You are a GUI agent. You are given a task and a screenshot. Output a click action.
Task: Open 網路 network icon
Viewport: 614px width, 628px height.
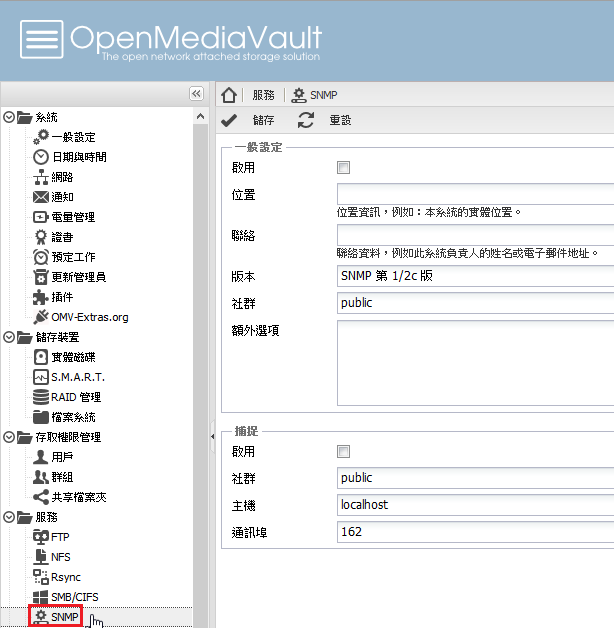[41, 177]
